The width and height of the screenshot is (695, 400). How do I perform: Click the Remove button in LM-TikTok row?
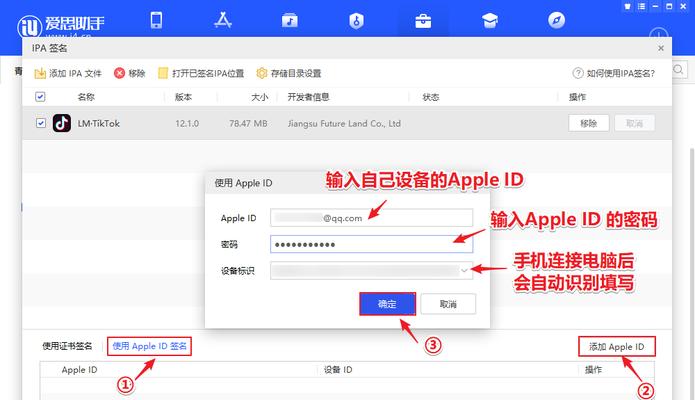(x=589, y=123)
